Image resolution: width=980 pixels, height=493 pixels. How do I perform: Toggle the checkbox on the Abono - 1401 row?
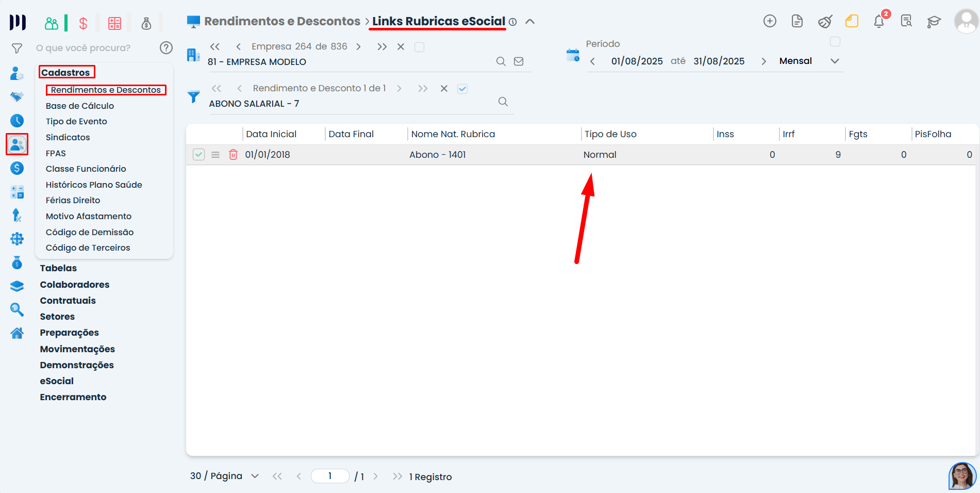198,154
